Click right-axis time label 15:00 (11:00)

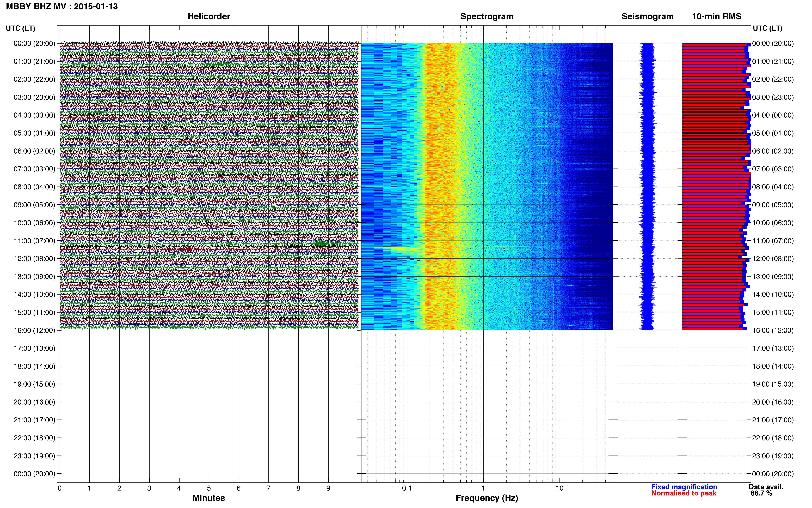773,312
